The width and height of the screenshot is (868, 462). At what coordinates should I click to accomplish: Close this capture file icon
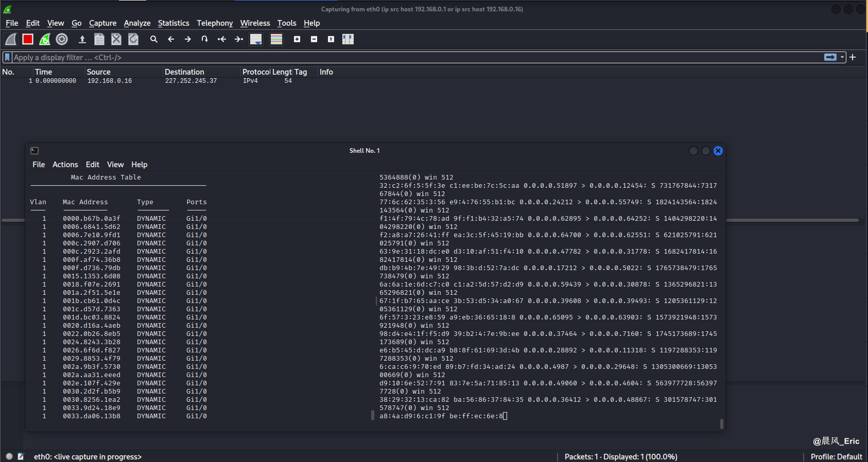point(116,39)
